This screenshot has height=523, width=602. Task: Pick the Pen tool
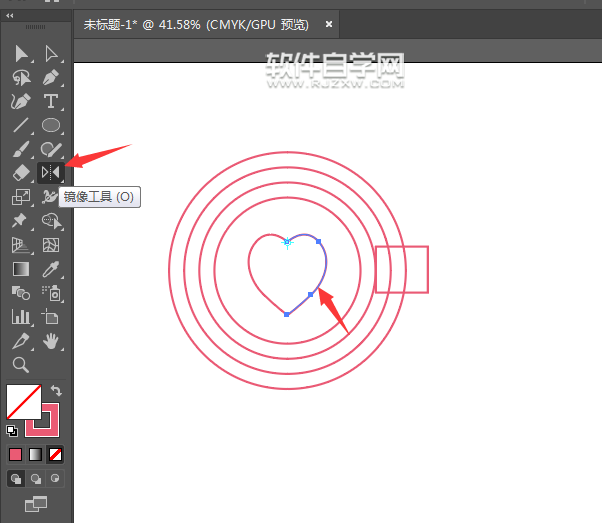[x=51, y=78]
